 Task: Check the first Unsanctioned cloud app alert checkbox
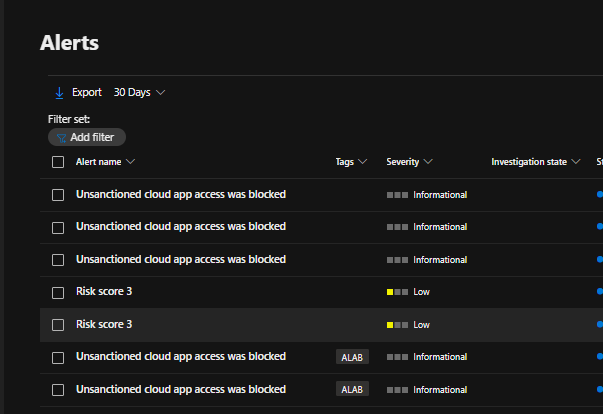[x=58, y=195]
